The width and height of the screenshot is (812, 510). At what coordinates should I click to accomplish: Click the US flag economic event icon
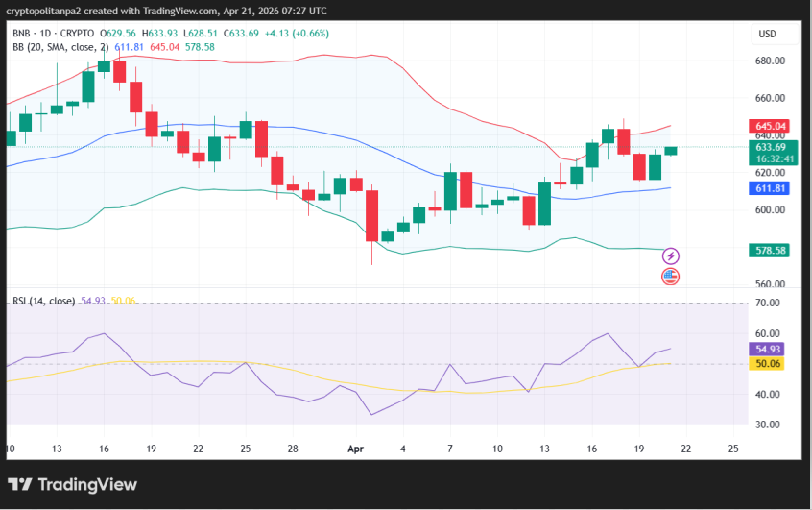(671, 277)
